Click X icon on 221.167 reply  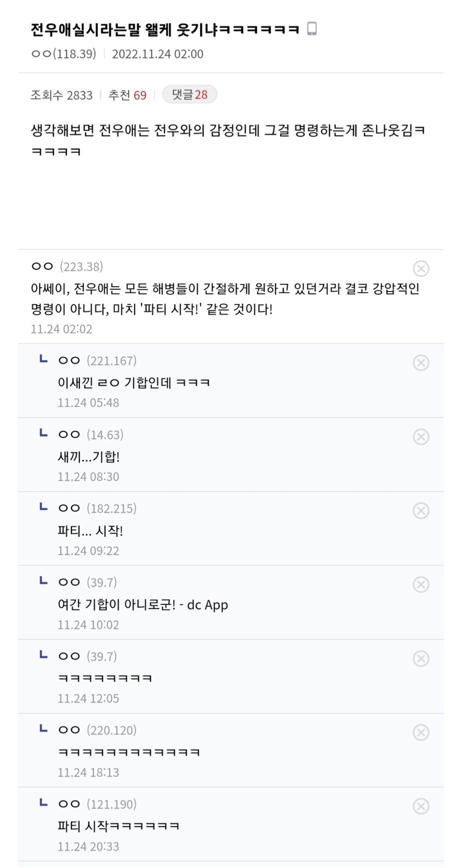coord(421,362)
